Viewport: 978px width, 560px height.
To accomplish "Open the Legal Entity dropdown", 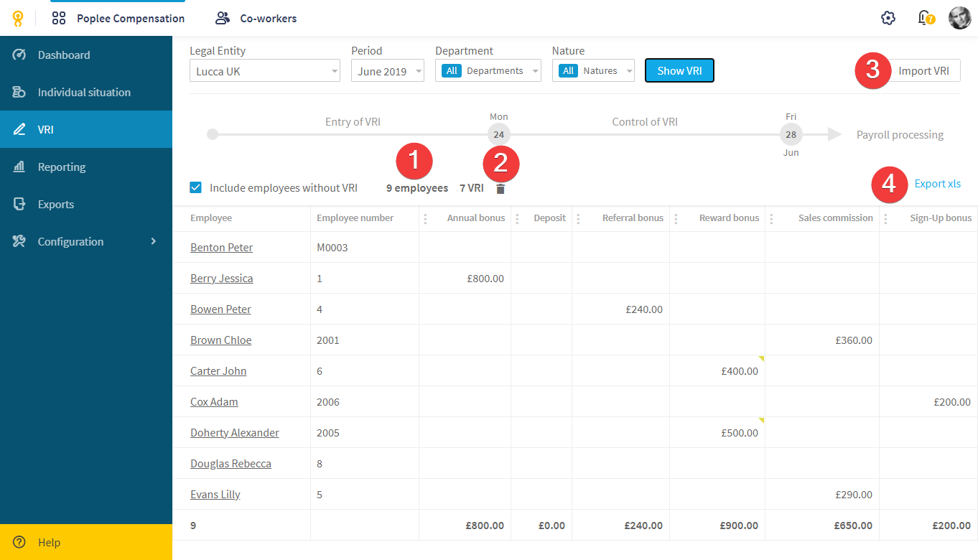I will [x=265, y=70].
